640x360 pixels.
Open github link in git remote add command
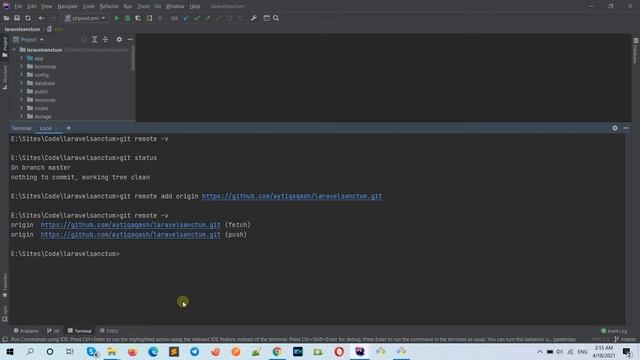coord(292,196)
